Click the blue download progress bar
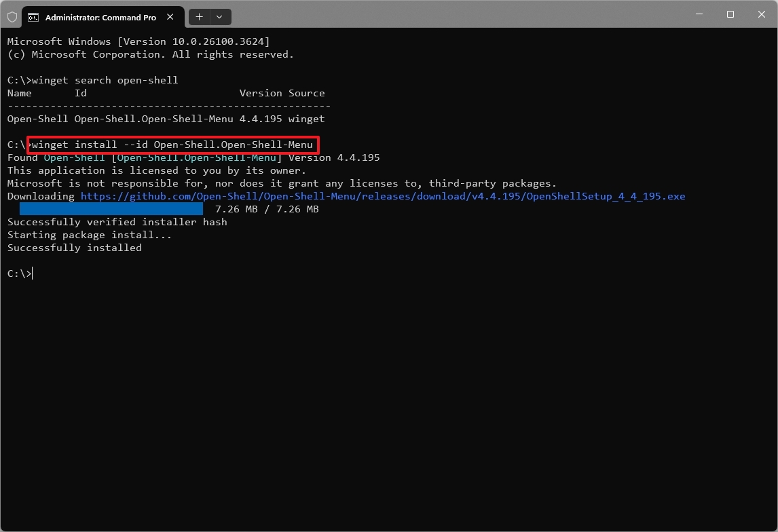 [111, 209]
